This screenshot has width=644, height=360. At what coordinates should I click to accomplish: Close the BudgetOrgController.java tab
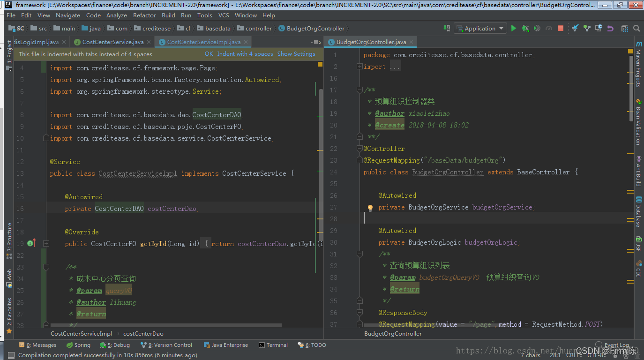412,42
